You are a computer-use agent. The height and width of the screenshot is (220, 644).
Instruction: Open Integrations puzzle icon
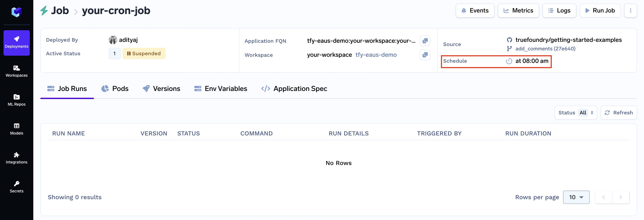point(16,155)
